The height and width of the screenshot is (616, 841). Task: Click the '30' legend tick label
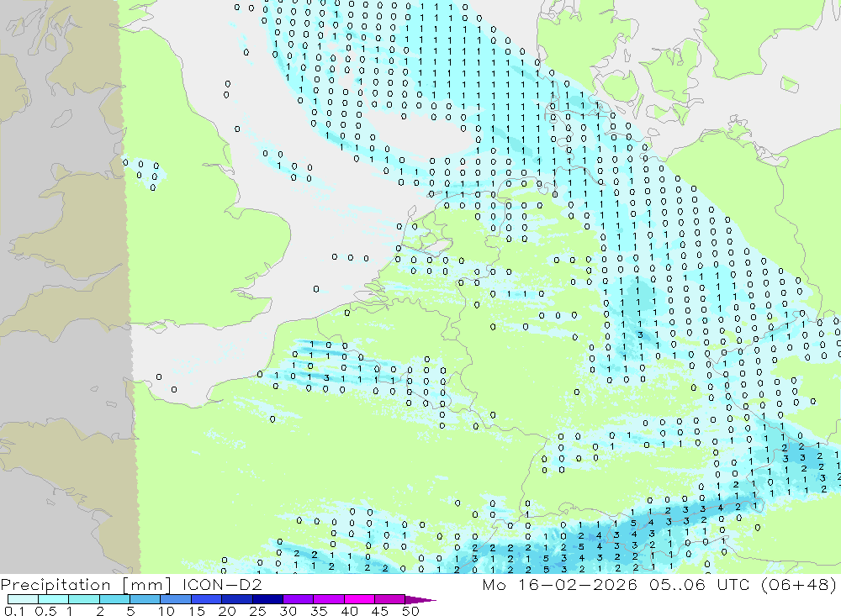(288, 611)
